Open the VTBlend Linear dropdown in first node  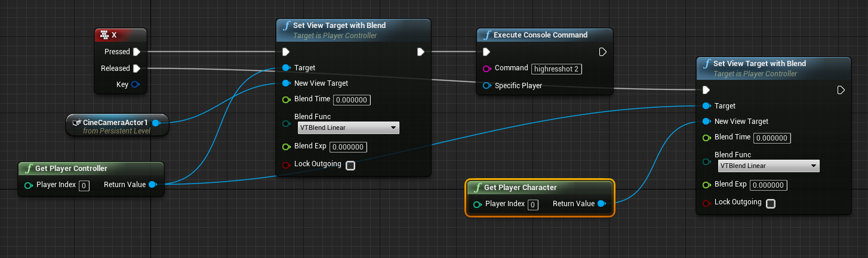[349, 128]
